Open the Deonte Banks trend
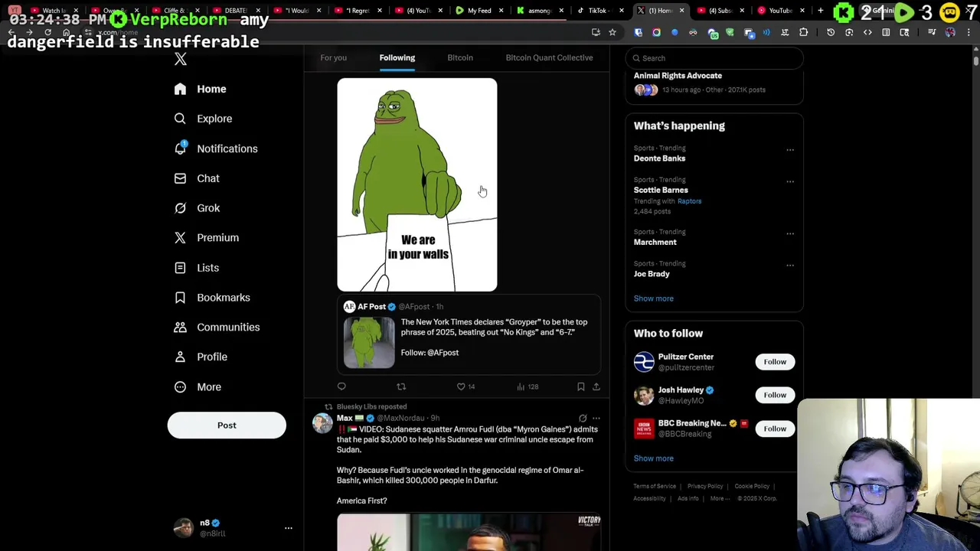This screenshot has height=551, width=980. [x=659, y=158]
